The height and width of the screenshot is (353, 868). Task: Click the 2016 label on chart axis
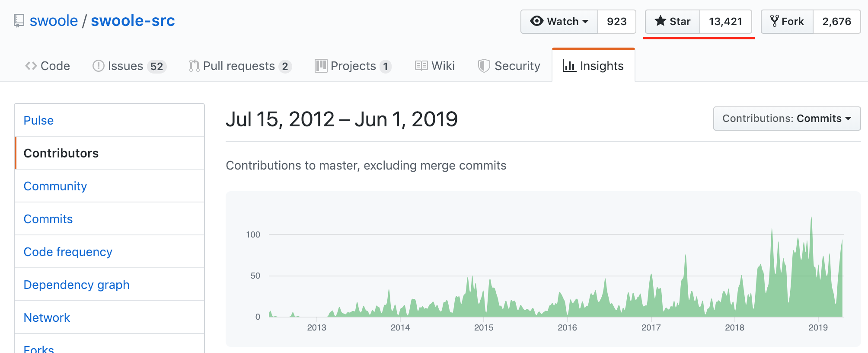pyautogui.click(x=567, y=327)
